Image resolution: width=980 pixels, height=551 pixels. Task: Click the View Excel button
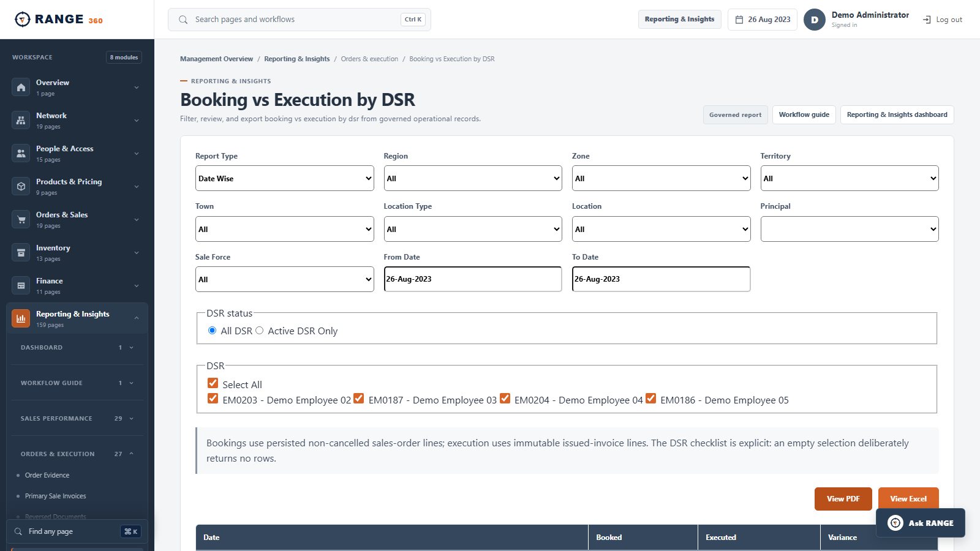[x=908, y=499]
